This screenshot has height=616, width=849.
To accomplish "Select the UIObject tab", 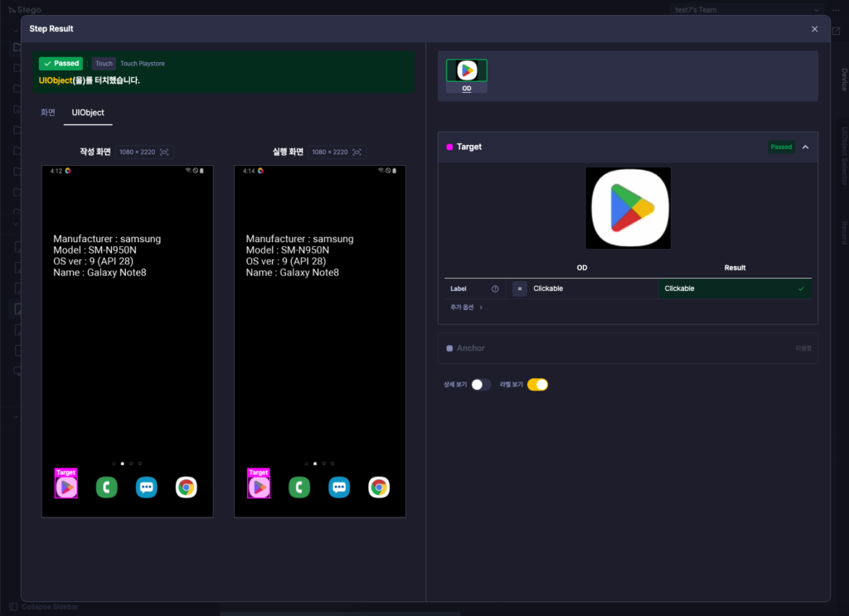I will pos(88,113).
